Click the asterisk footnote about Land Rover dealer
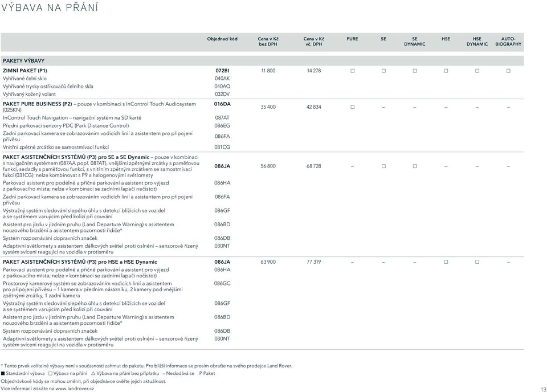The image size is (547, 392). (x=146, y=366)
